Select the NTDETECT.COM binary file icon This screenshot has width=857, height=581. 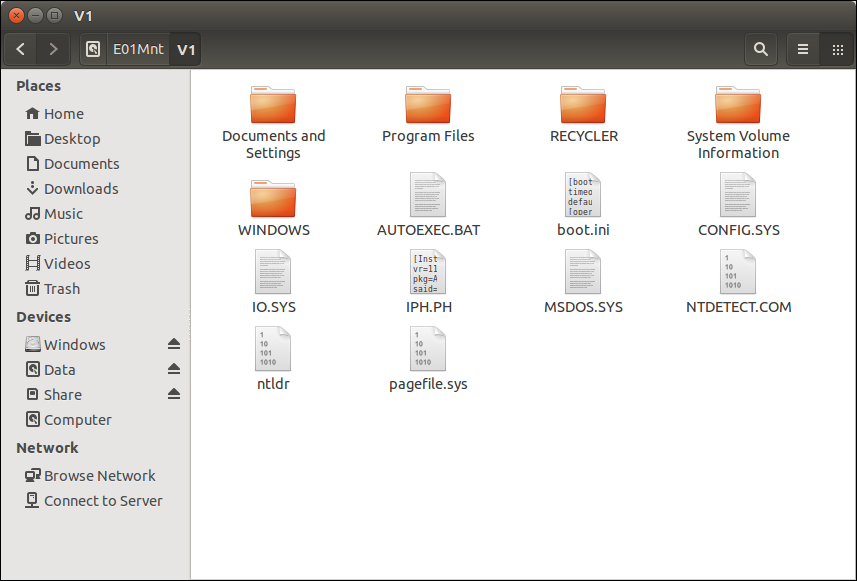click(738, 272)
